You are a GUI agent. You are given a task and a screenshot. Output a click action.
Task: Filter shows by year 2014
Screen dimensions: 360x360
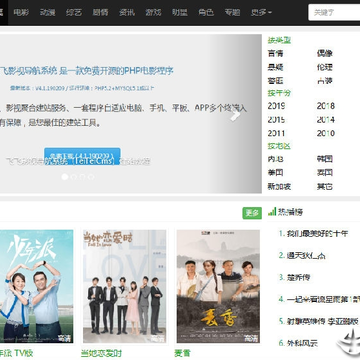(326, 120)
